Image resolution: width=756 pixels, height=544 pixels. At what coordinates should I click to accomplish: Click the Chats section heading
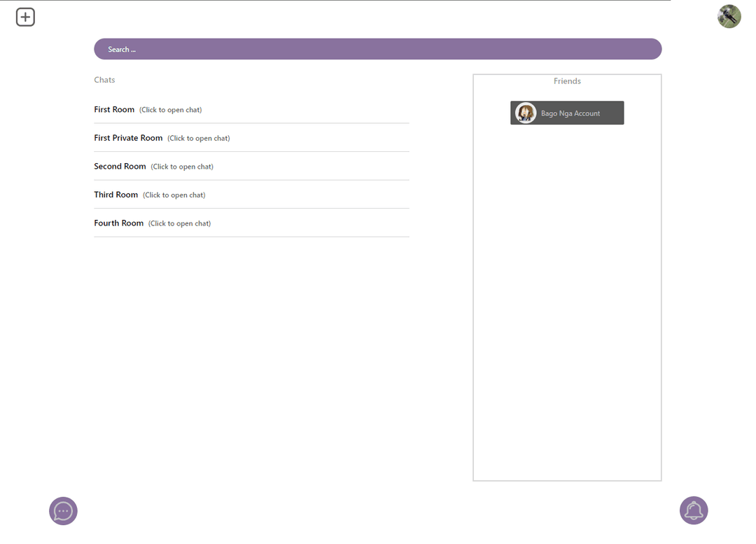[x=104, y=80]
